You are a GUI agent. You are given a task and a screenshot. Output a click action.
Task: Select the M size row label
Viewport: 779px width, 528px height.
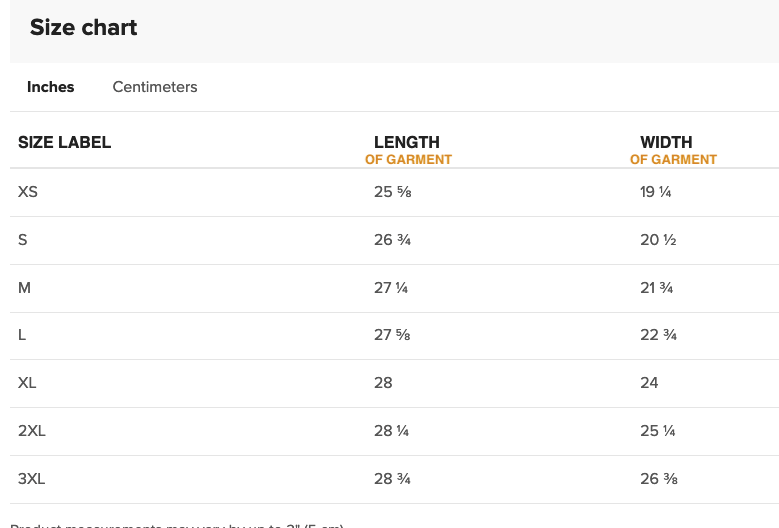pyautogui.click(x=24, y=288)
